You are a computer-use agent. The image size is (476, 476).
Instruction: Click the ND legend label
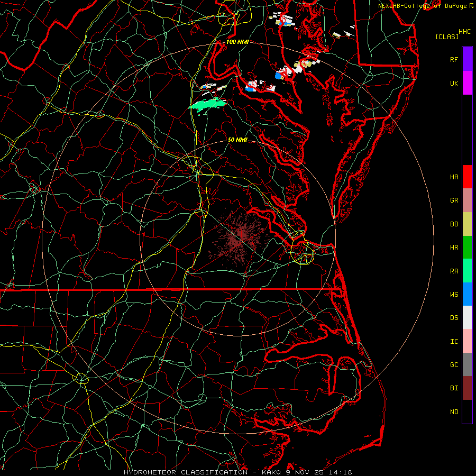point(454,412)
